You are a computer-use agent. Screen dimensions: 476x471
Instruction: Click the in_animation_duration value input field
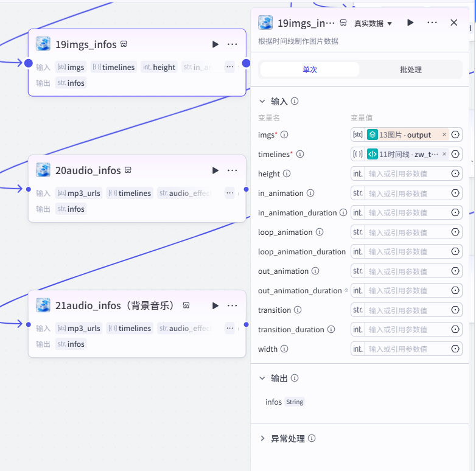click(x=407, y=212)
